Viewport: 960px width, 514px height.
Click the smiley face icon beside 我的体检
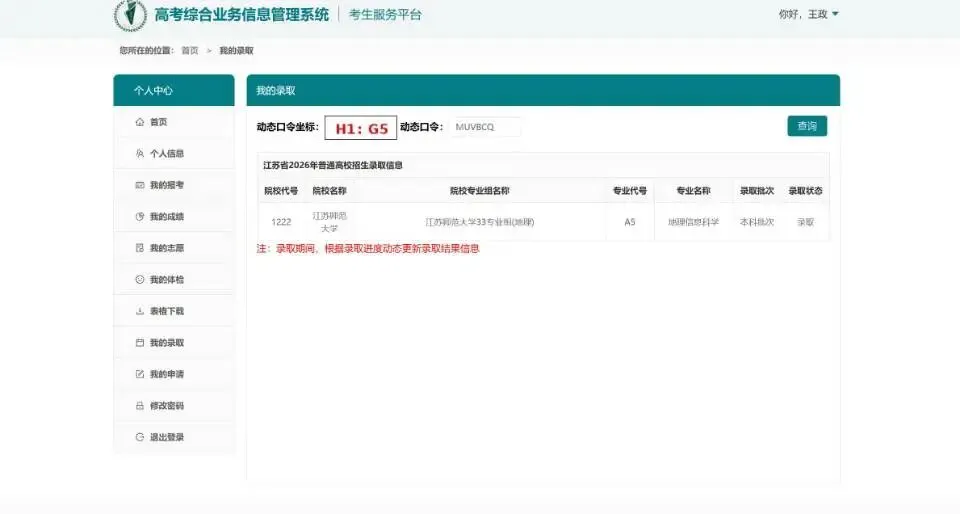pyautogui.click(x=140, y=280)
